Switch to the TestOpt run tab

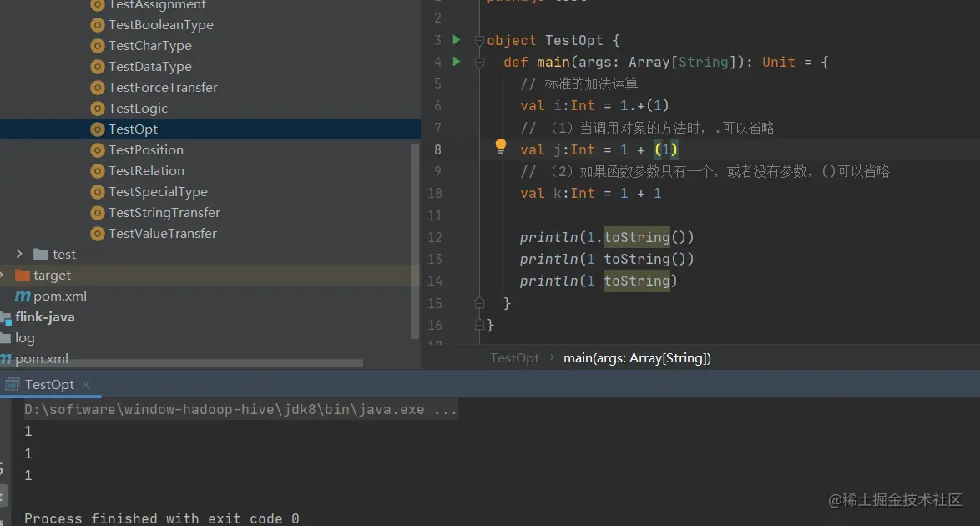click(x=49, y=385)
